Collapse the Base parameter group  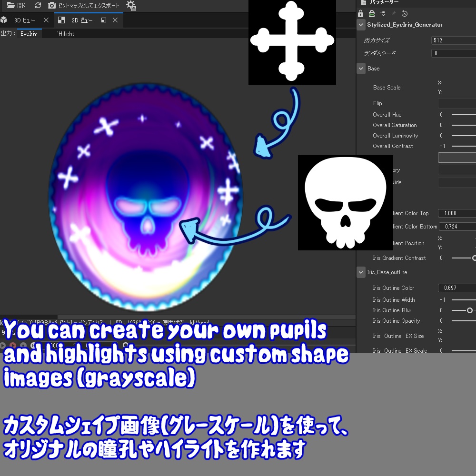click(x=361, y=69)
